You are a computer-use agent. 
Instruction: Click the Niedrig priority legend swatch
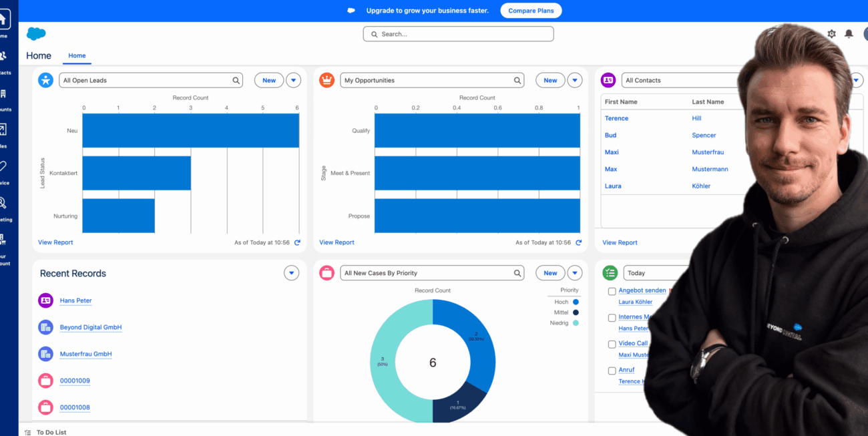pyautogui.click(x=576, y=323)
